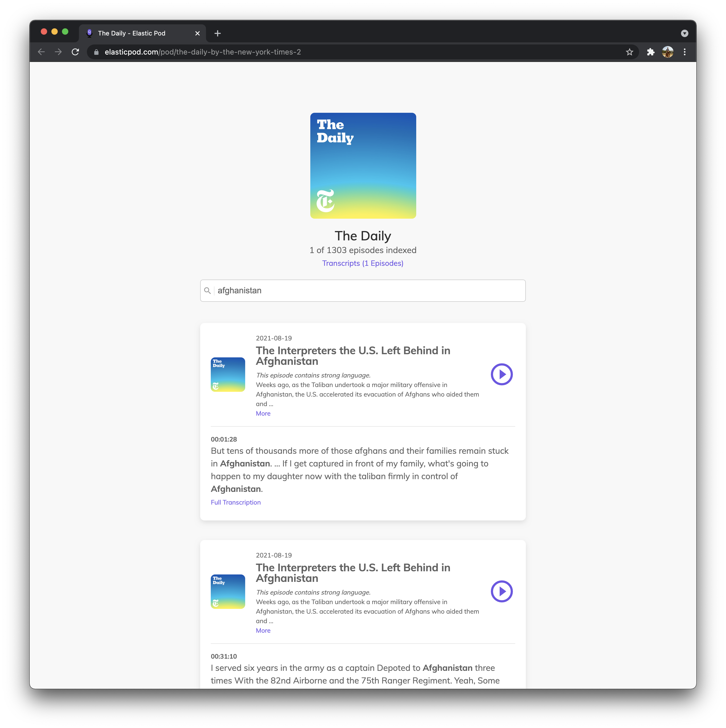Click the 2021-08-19 date in second result
Image resolution: width=726 pixels, height=728 pixels.
click(274, 555)
